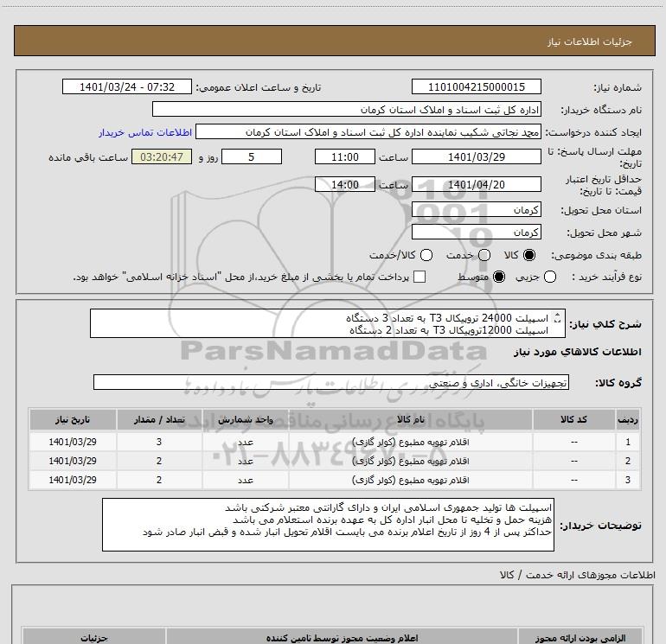Open the اطلاعات تماس خریدار link
This screenshot has height=644, width=666.
pos(145,132)
